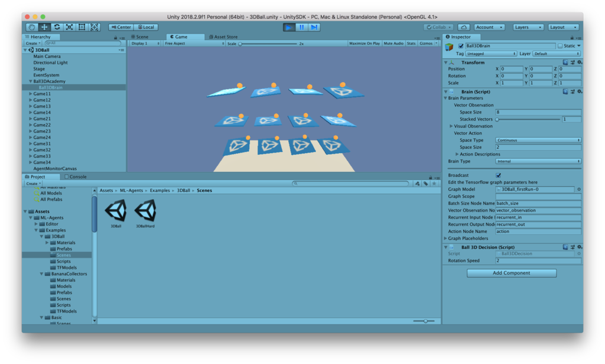605x364 pixels.
Task: Open the Layout dropdown
Action: [x=563, y=27]
